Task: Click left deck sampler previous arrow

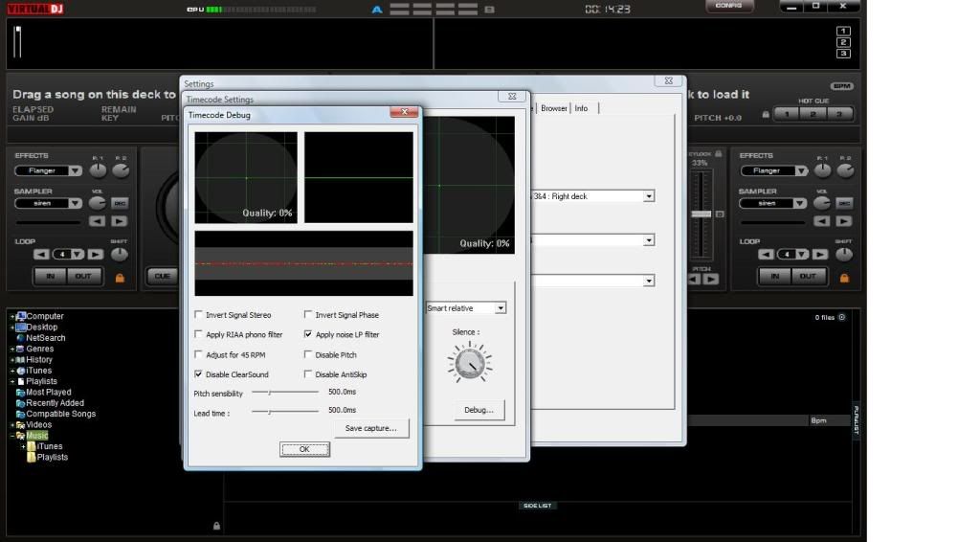Action: (97, 220)
